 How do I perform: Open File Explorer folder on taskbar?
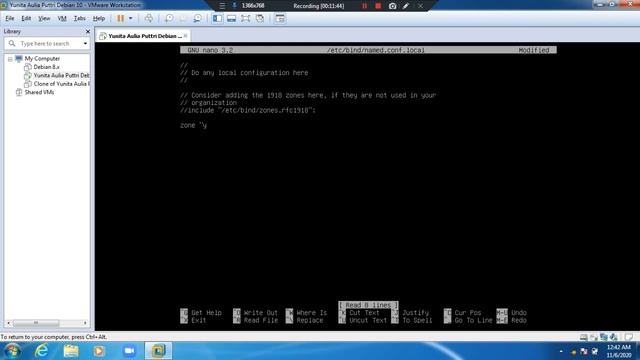coord(71,351)
